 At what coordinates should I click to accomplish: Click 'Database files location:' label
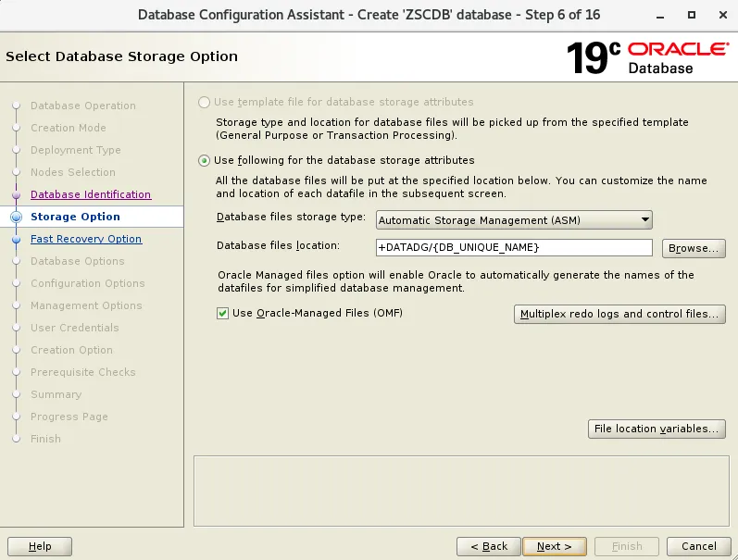coord(278,245)
